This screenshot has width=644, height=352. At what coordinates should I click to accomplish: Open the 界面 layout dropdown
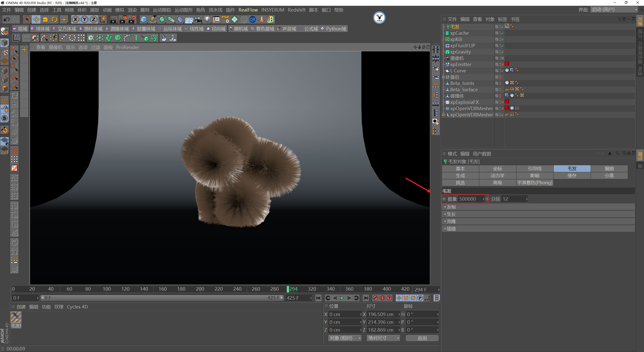point(614,10)
